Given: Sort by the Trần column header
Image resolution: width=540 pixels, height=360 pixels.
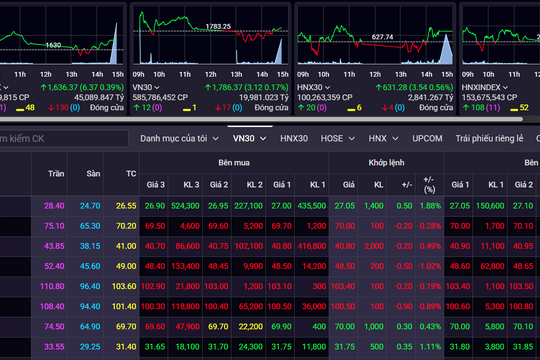Looking at the screenshot, I should pos(56,174).
